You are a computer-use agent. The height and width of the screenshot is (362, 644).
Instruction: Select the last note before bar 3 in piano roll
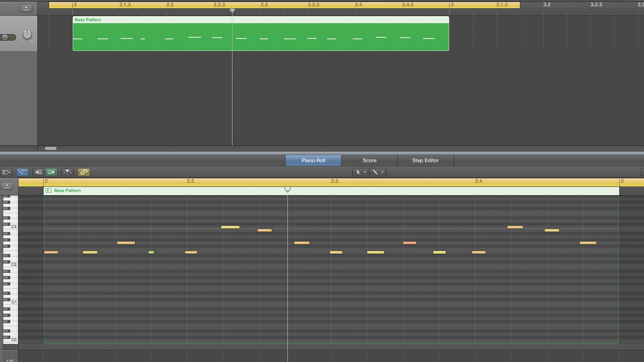588,243
